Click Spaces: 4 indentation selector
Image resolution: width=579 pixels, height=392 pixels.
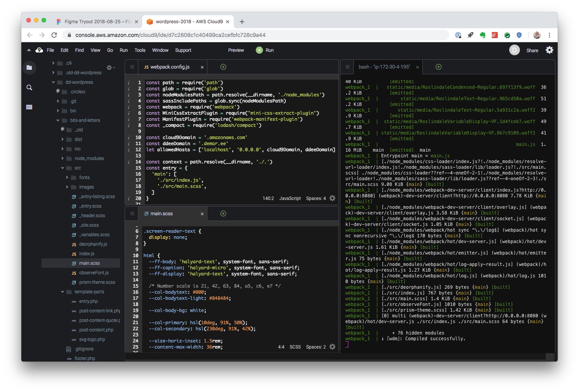click(x=316, y=198)
